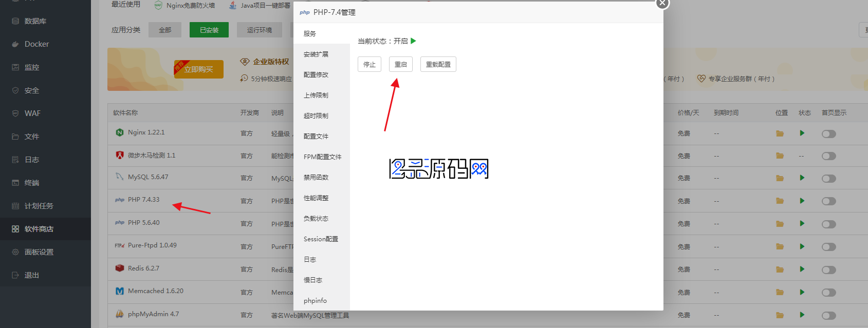This screenshot has height=328, width=868.
Task: Click the green status icon for MySQL 5.6.47
Action: [x=802, y=178]
